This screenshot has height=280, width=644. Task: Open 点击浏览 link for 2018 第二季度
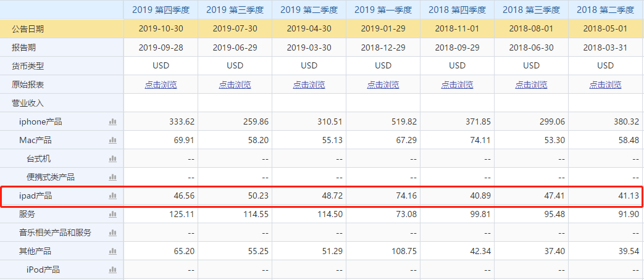[605, 85]
